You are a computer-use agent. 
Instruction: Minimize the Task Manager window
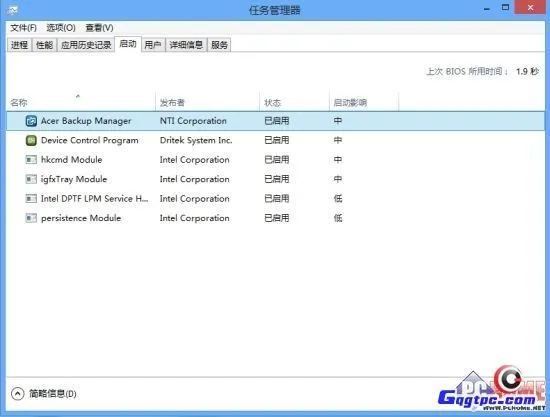click(x=487, y=8)
